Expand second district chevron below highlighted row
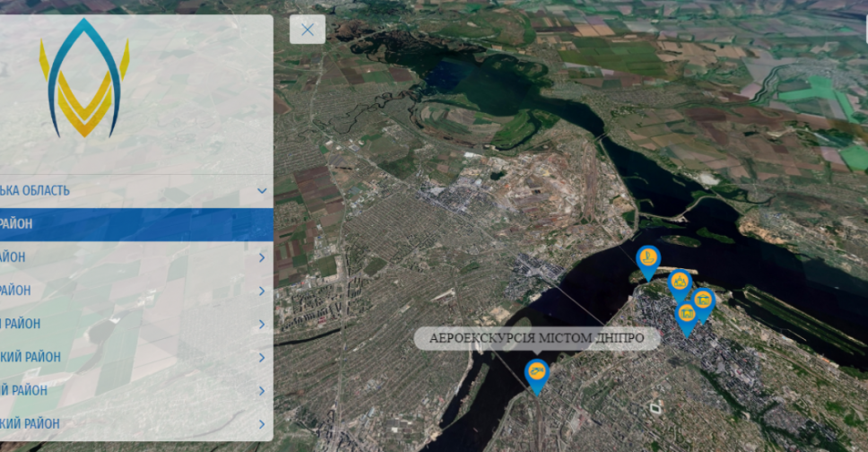The width and height of the screenshot is (868, 452). 262,291
